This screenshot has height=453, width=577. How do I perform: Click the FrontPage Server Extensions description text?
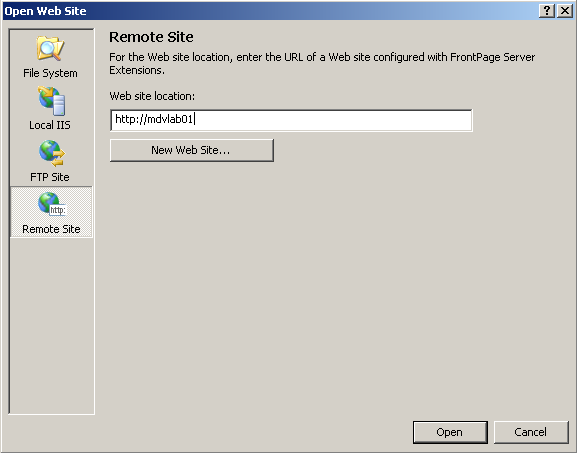322,64
